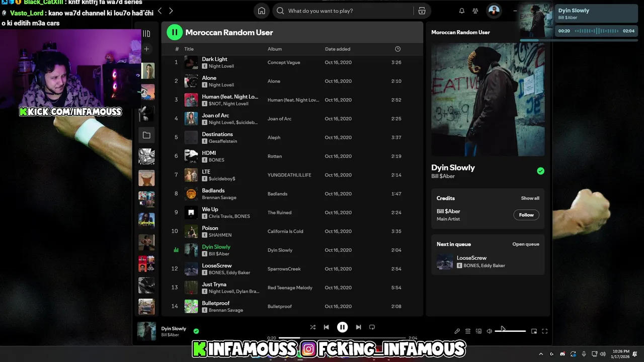
Task: Pause playlist using the green header button
Action: 175,32
